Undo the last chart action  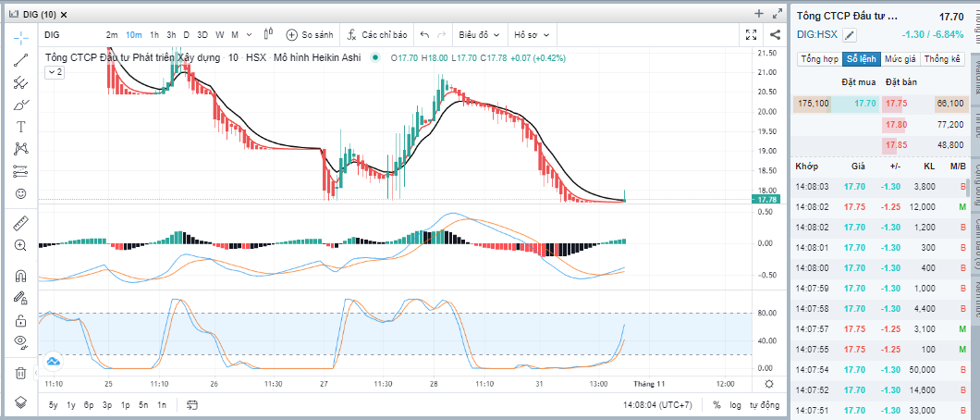pyautogui.click(x=424, y=34)
